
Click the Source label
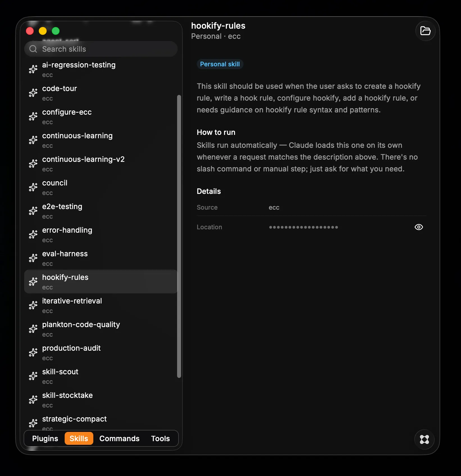coord(207,208)
